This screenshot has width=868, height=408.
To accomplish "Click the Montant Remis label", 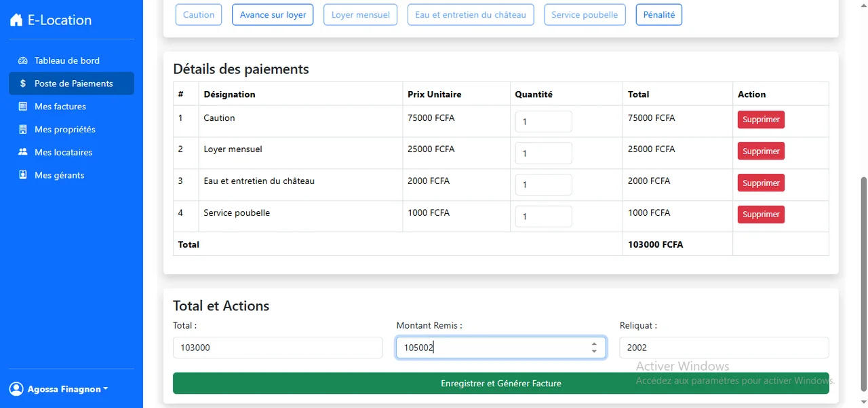I will [429, 326].
